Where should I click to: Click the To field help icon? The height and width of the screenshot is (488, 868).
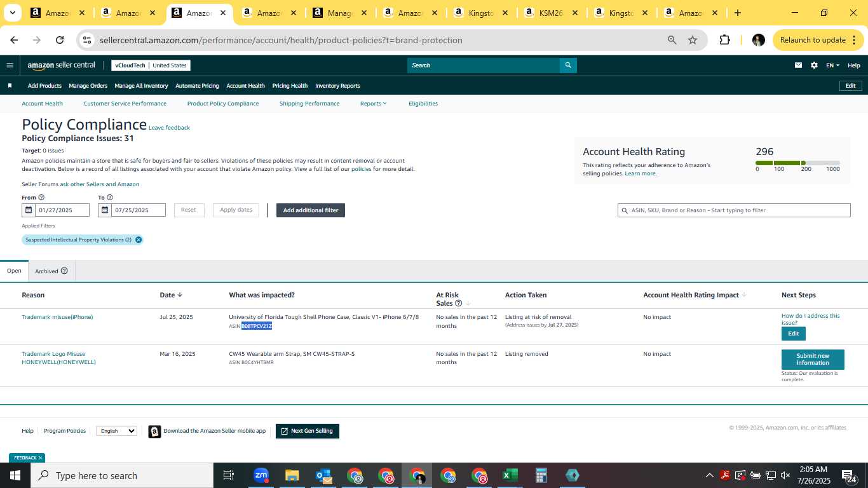tap(109, 198)
